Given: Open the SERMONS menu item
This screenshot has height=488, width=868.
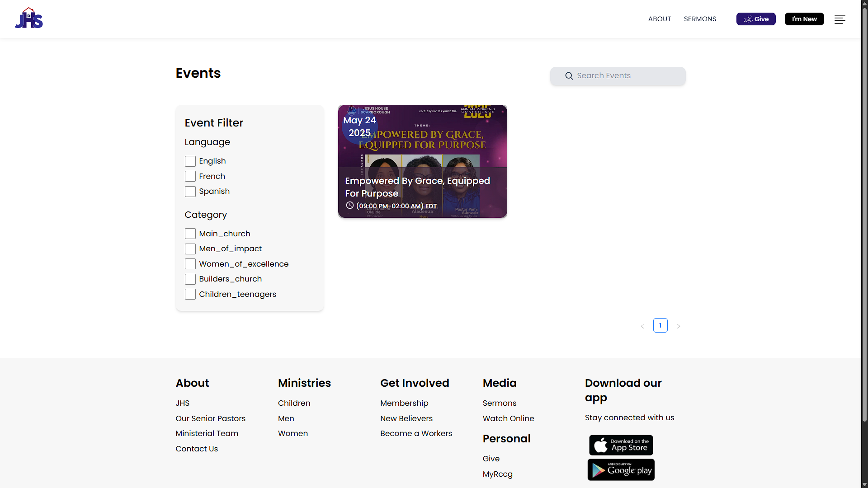Looking at the screenshot, I should click(700, 19).
